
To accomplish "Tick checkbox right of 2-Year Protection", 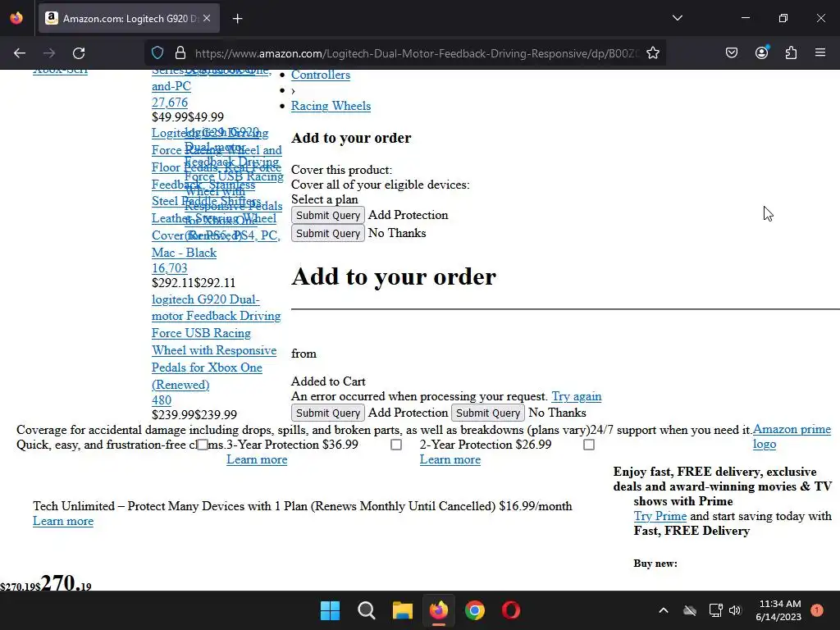I will [589, 445].
